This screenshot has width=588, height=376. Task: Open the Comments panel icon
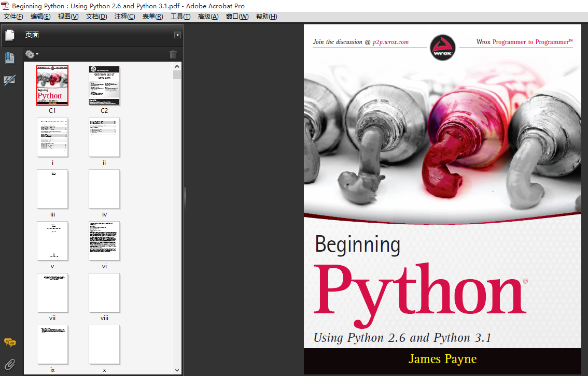tap(10, 342)
